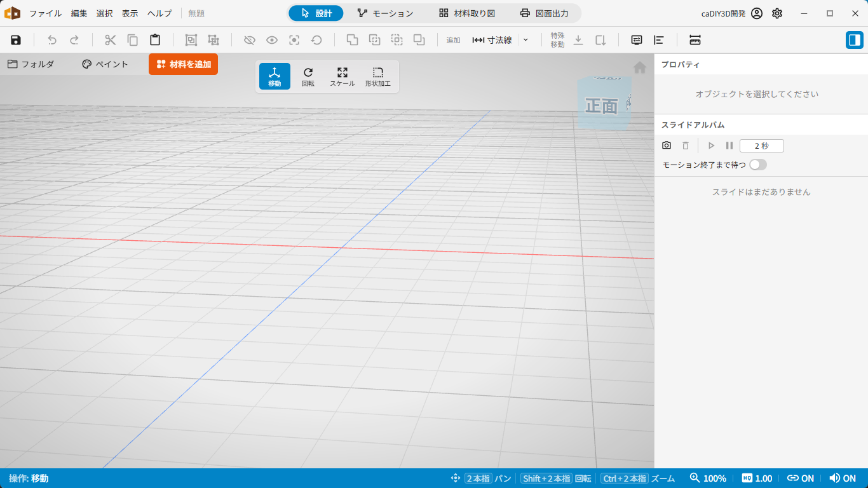The image size is (868, 488).
Task: Select the Scale (スケール) tool
Action: [x=342, y=76]
